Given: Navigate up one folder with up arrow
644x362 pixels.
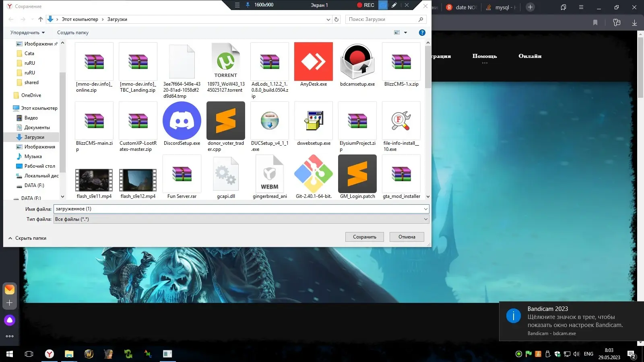Looking at the screenshot, I should 41,19.
